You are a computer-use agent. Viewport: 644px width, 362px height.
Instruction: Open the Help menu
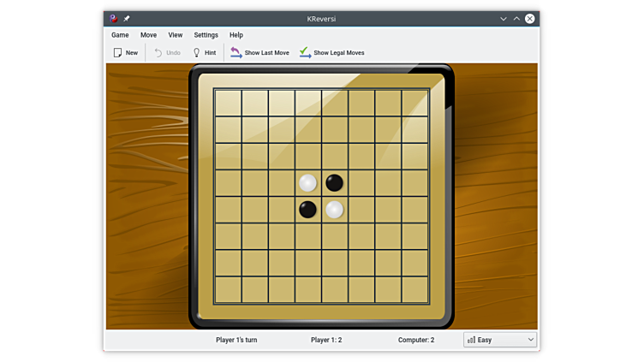236,35
